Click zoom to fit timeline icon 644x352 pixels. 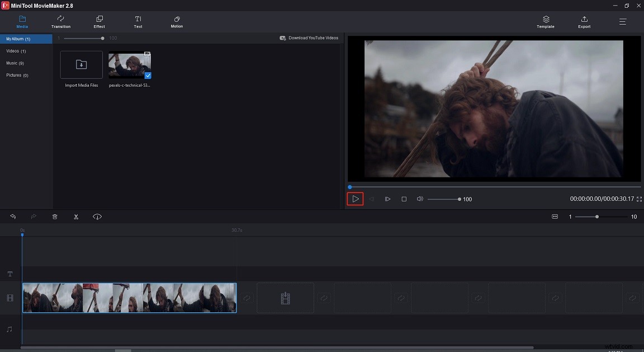555,217
